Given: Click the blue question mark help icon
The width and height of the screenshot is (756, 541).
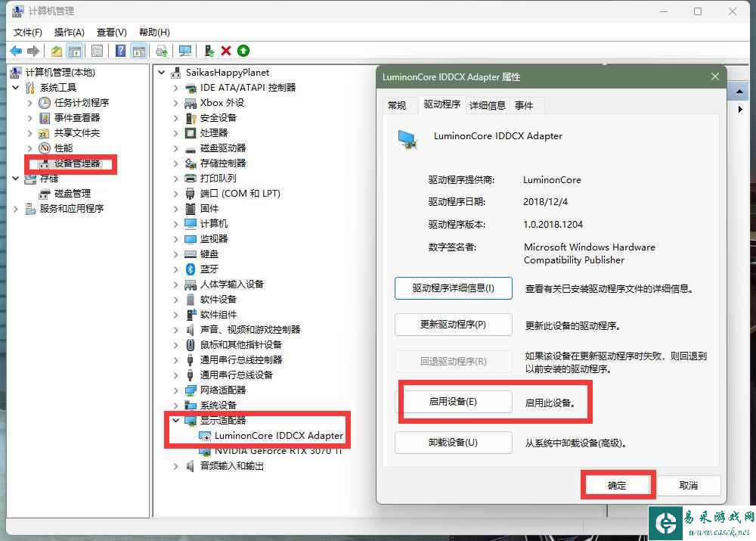Looking at the screenshot, I should coord(120,51).
